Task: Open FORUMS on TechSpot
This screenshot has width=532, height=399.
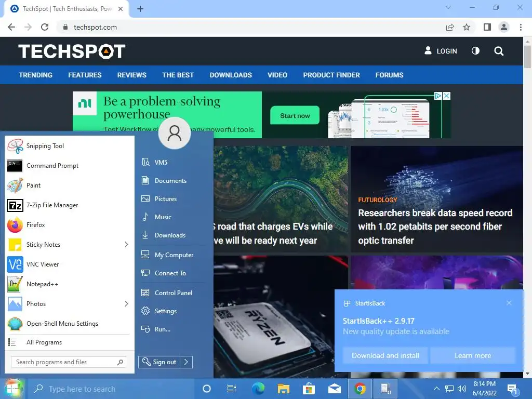Action: (390, 75)
